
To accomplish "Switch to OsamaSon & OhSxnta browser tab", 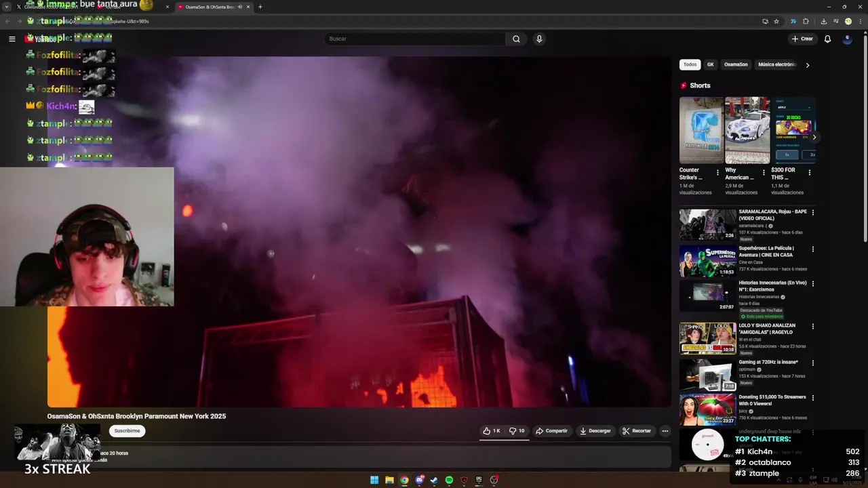I will [214, 7].
